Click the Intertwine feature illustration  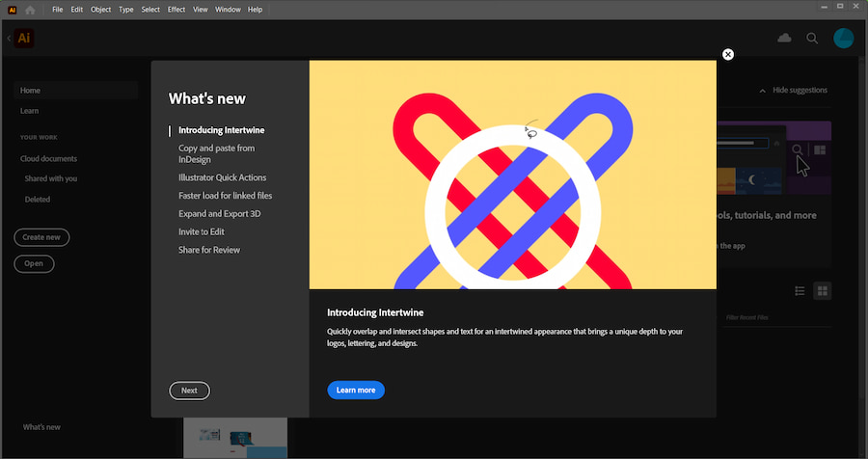click(512, 175)
